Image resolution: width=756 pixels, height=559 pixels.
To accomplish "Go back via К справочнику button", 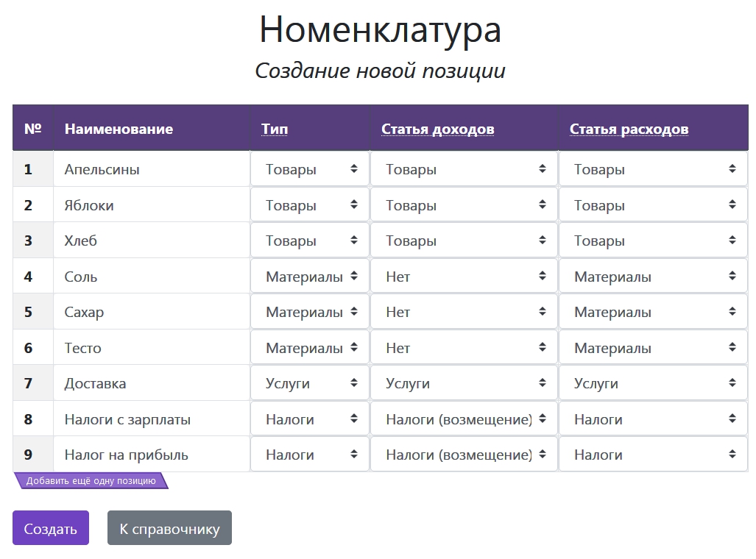I will pos(169,528).
